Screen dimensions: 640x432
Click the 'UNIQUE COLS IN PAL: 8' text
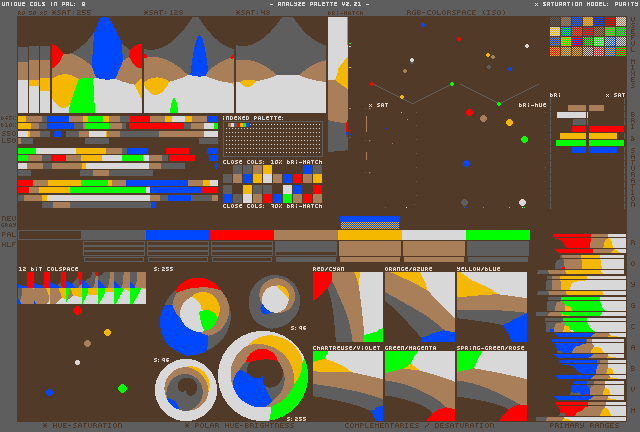44,4
